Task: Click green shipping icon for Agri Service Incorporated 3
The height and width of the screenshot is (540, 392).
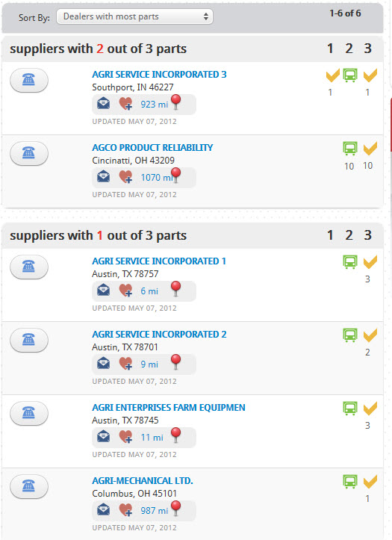Action: (x=350, y=75)
